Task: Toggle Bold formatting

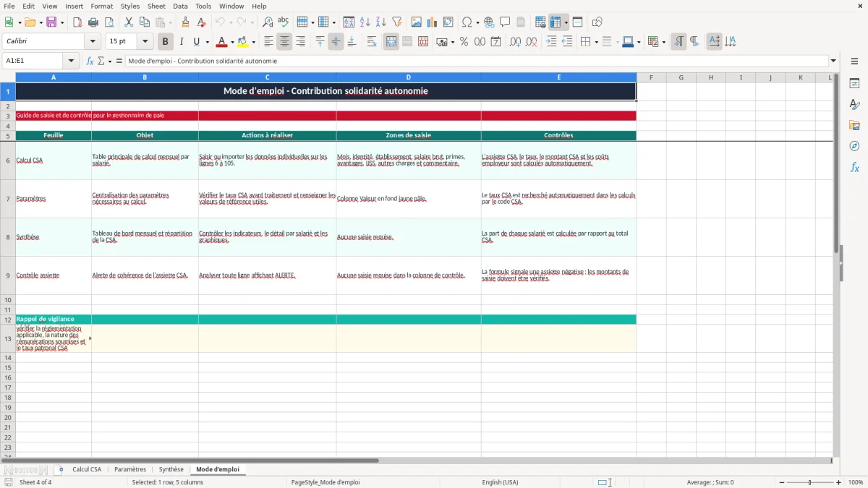Action: (166, 42)
